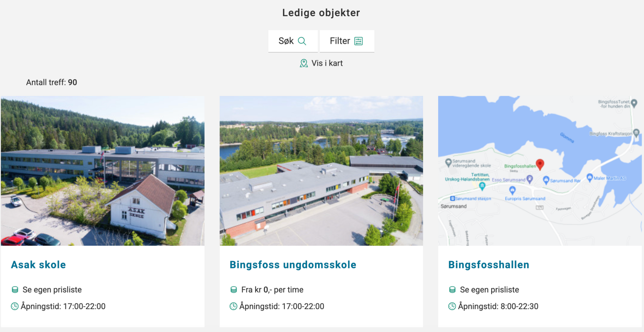Click the map pin icon beside Vis i kart
This screenshot has height=332, width=644.
pyautogui.click(x=304, y=63)
